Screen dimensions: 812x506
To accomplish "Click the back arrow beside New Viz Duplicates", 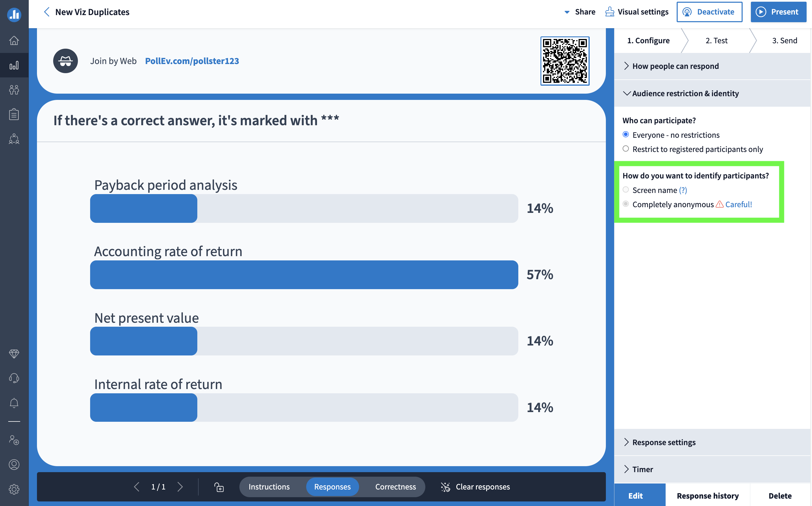I will click(47, 12).
